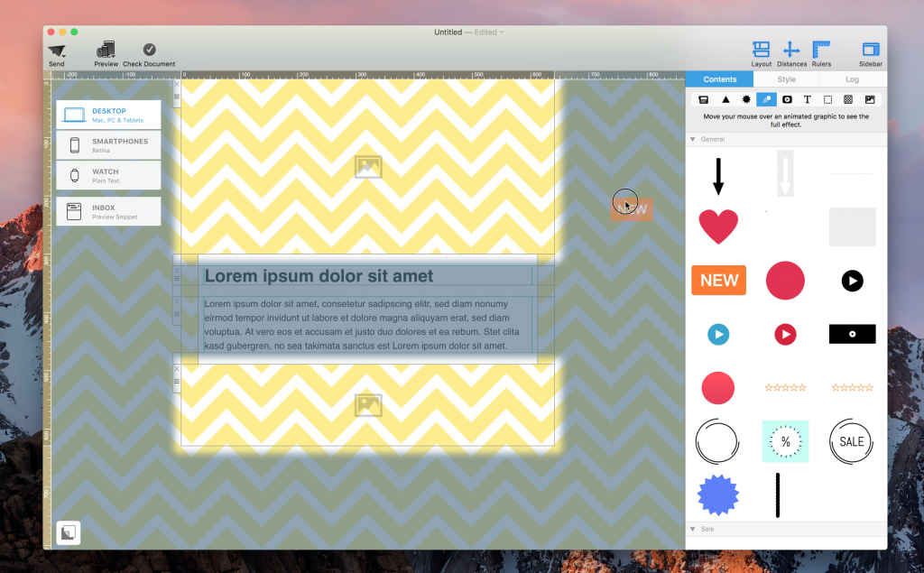
Task: Remove the heading text block
Action: [x=177, y=270]
